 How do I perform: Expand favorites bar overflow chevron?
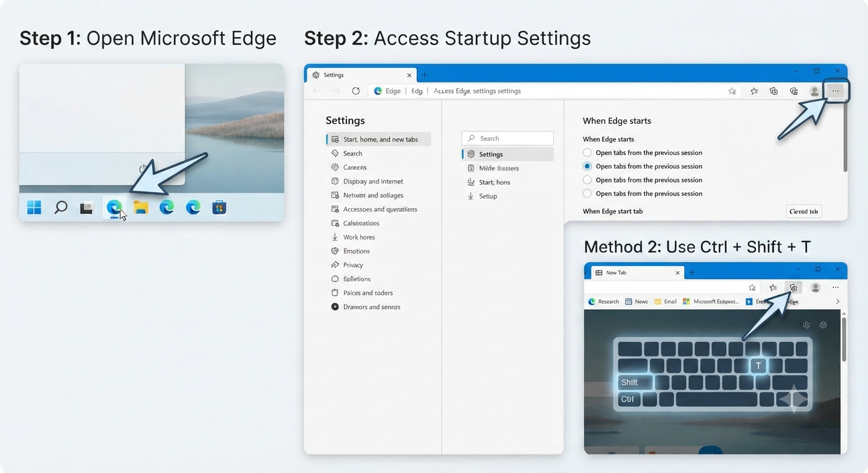pos(837,302)
